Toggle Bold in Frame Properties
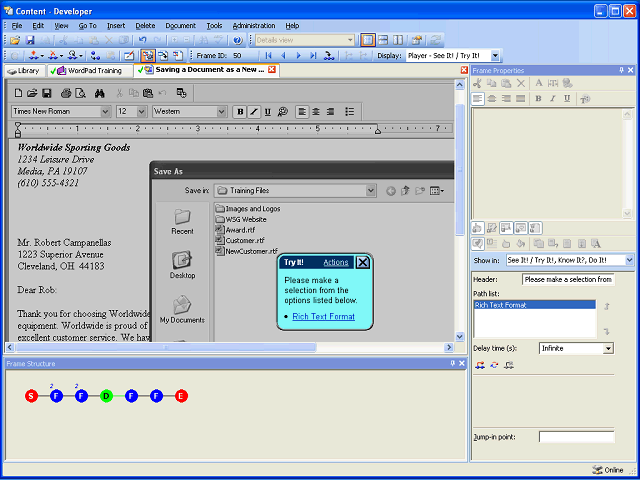 click(x=538, y=99)
